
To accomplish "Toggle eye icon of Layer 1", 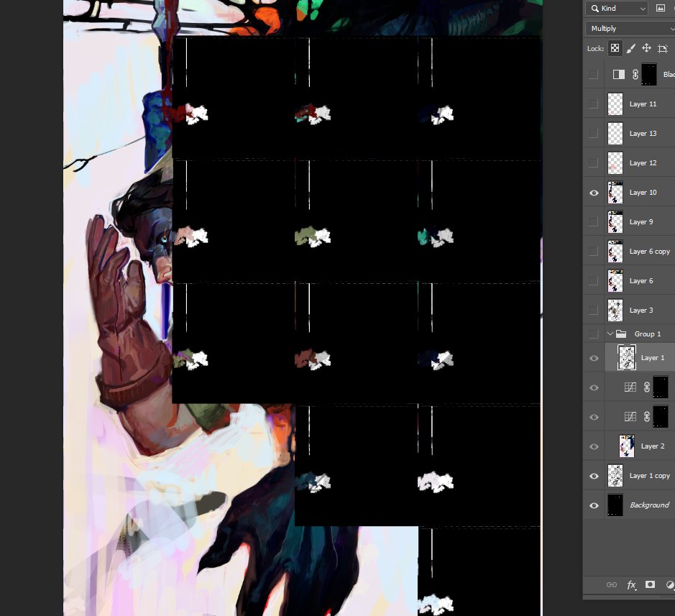I will click(594, 358).
